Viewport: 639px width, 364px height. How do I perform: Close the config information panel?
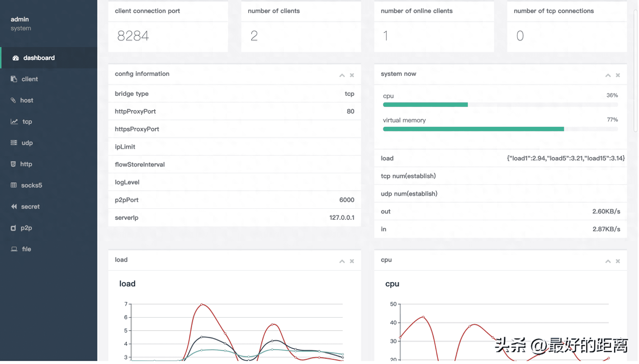pos(352,75)
